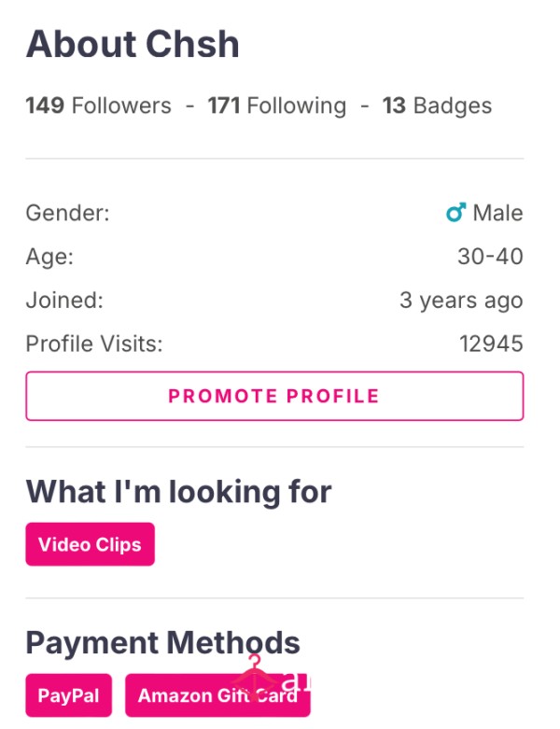Click the About Chsh heading
560x729 pixels.
133,44
